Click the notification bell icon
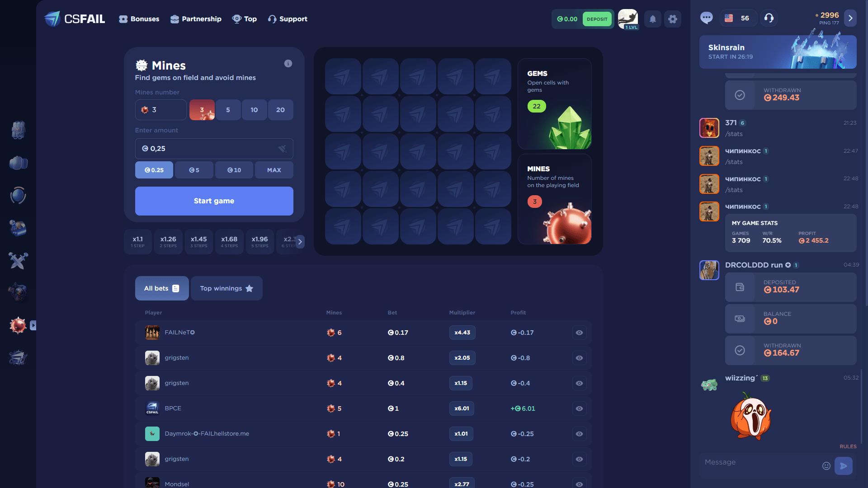 (x=652, y=19)
